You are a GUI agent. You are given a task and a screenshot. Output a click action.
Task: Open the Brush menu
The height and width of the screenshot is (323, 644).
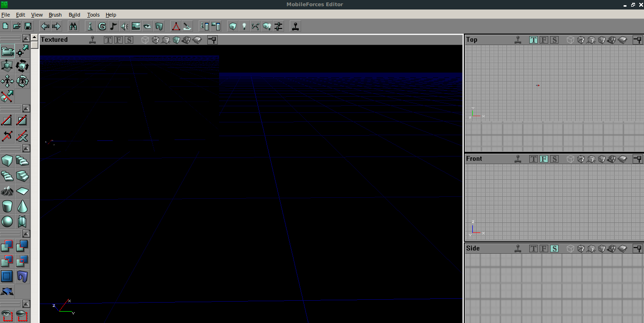(55, 15)
